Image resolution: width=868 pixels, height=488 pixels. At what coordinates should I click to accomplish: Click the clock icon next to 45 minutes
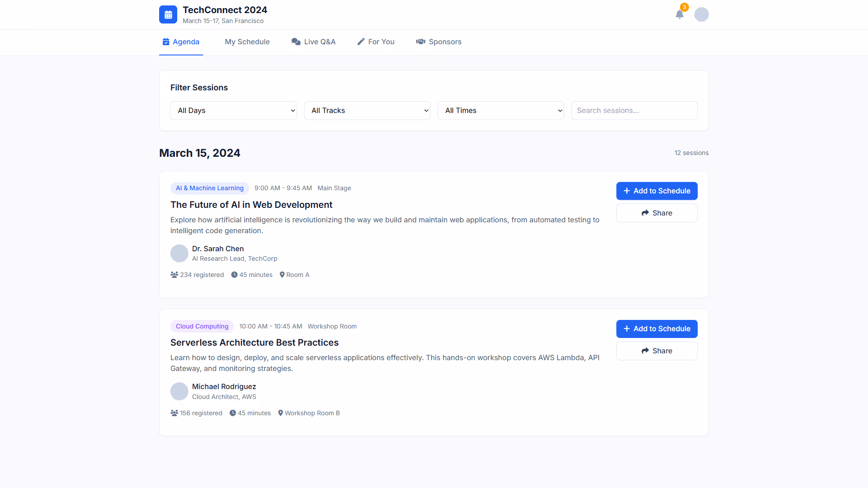(234, 274)
